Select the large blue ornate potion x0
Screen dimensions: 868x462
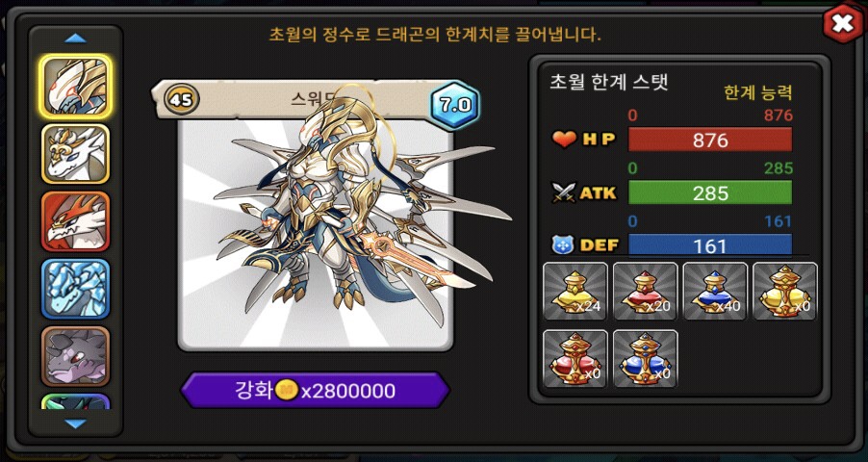pyautogui.click(x=646, y=359)
